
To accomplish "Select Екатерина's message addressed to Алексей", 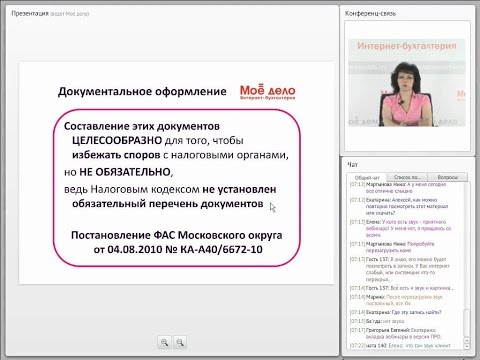I will click(399, 206).
